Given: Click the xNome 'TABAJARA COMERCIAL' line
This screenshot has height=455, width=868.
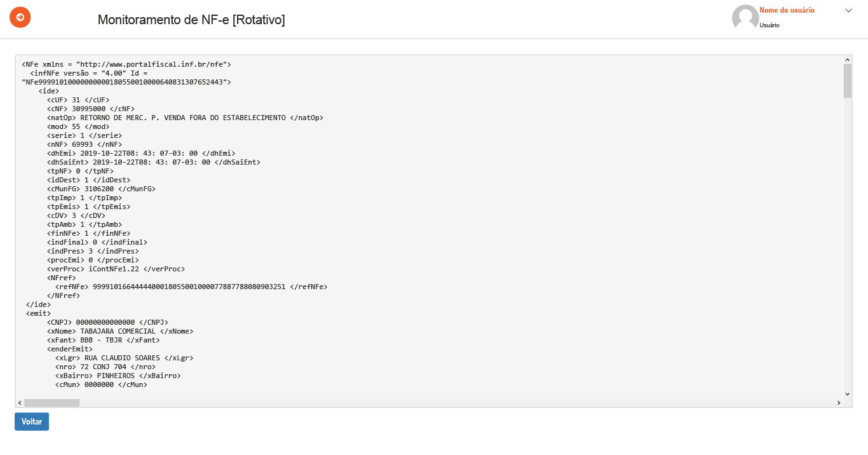Looking at the screenshot, I should coord(119,331).
